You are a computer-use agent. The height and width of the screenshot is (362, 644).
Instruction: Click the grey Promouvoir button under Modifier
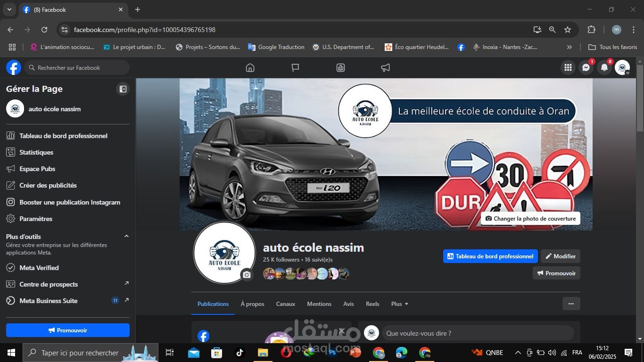point(556,273)
